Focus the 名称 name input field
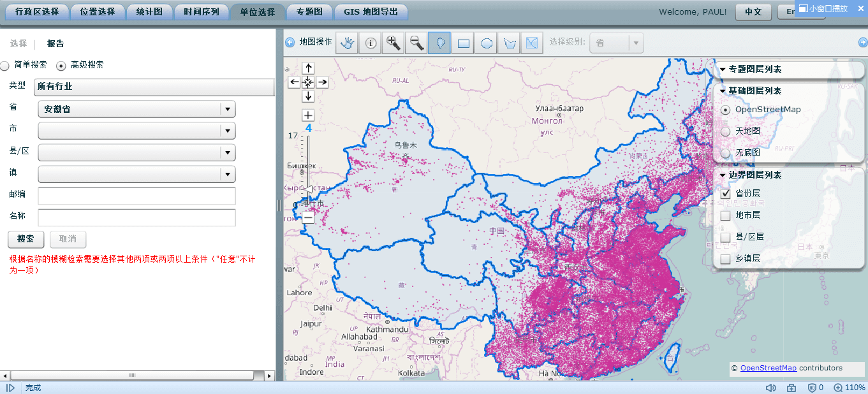Screen dimensions: 868x394 tap(136, 217)
